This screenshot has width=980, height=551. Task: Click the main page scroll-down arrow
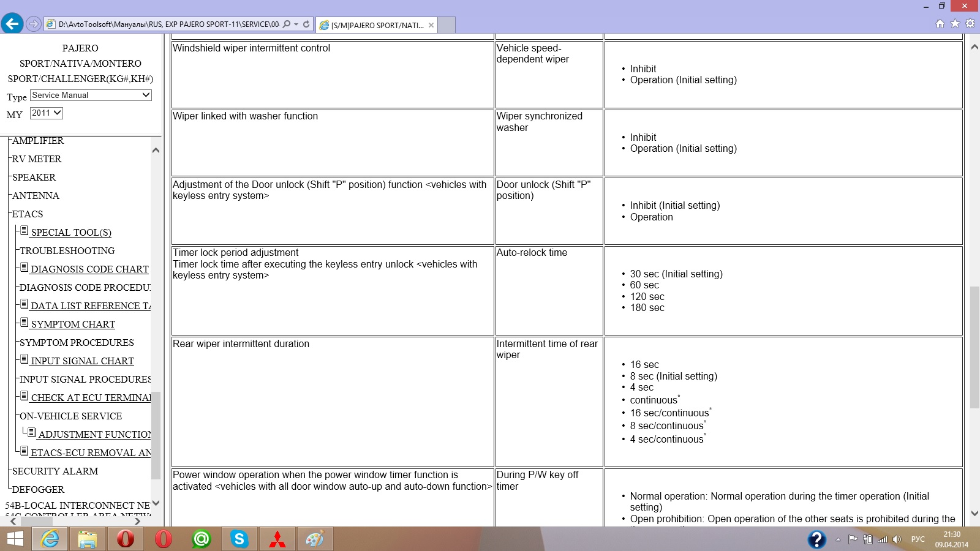(974, 514)
